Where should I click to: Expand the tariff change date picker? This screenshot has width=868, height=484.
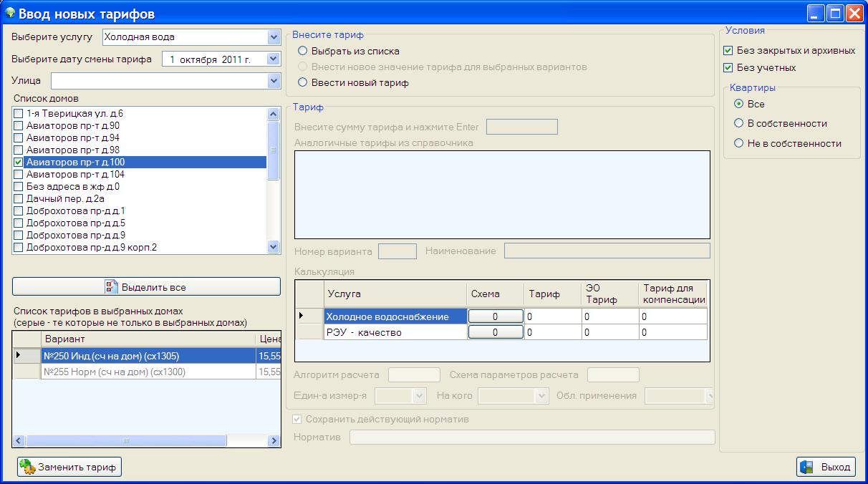(273, 59)
